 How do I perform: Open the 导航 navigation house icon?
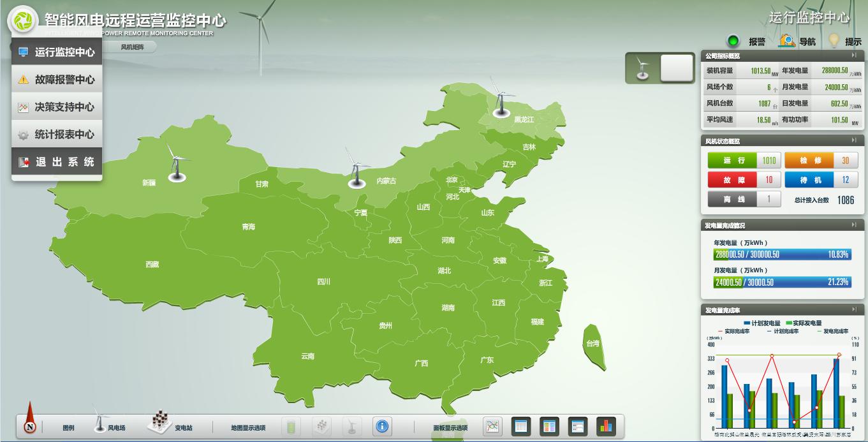pos(787,41)
